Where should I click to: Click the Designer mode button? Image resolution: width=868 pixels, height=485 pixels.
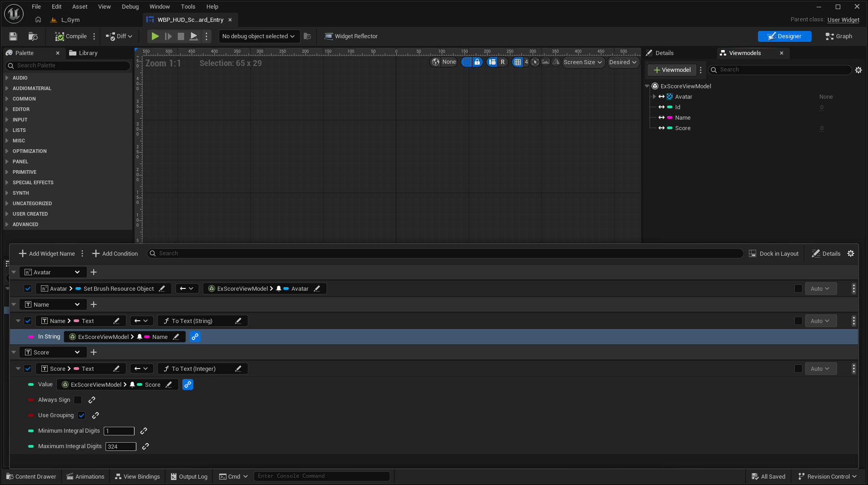(784, 36)
